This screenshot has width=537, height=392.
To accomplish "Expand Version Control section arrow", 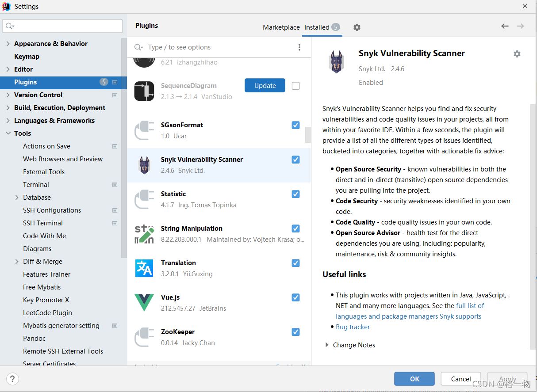I will 8,95.
